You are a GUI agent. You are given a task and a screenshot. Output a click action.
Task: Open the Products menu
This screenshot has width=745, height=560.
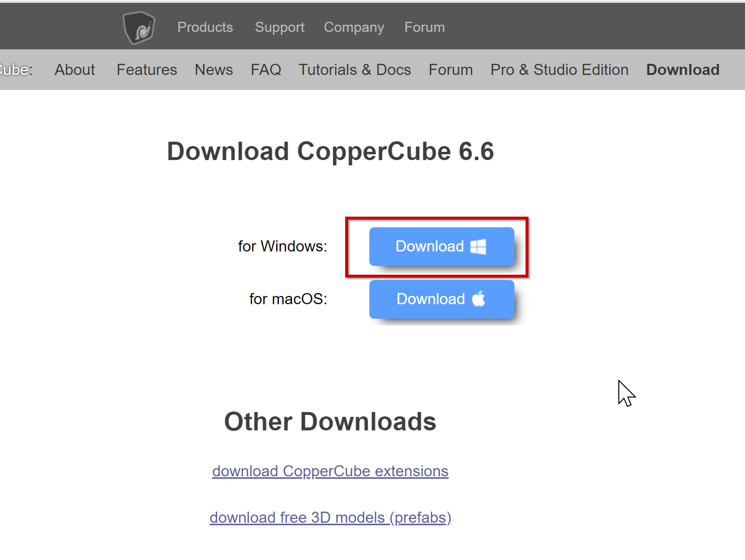click(205, 27)
